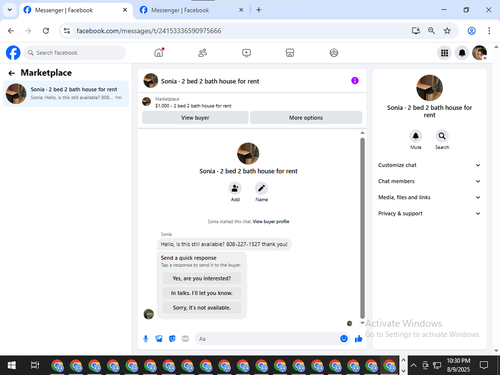Open the View buyer profile link
This screenshot has width=500, height=375.
[271, 222]
